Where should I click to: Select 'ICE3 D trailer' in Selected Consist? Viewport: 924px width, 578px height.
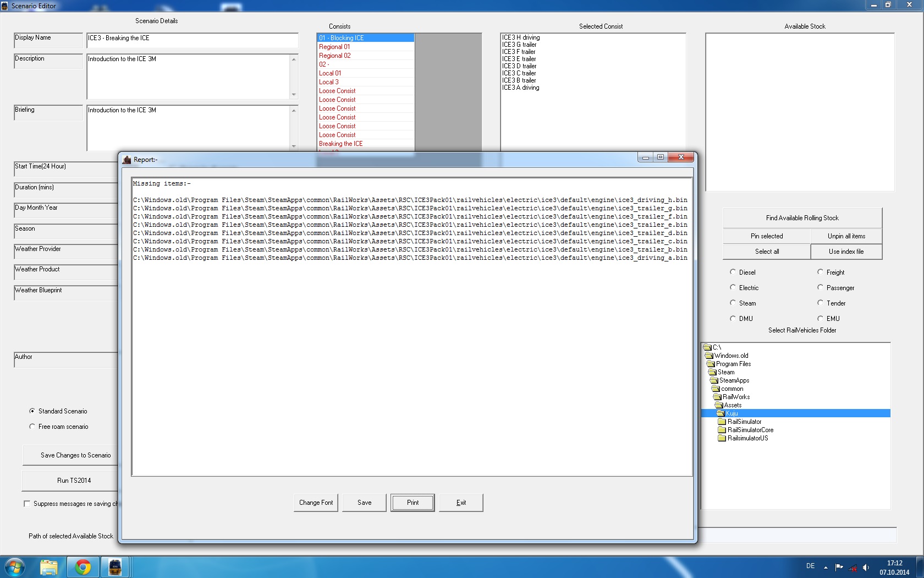(x=519, y=66)
